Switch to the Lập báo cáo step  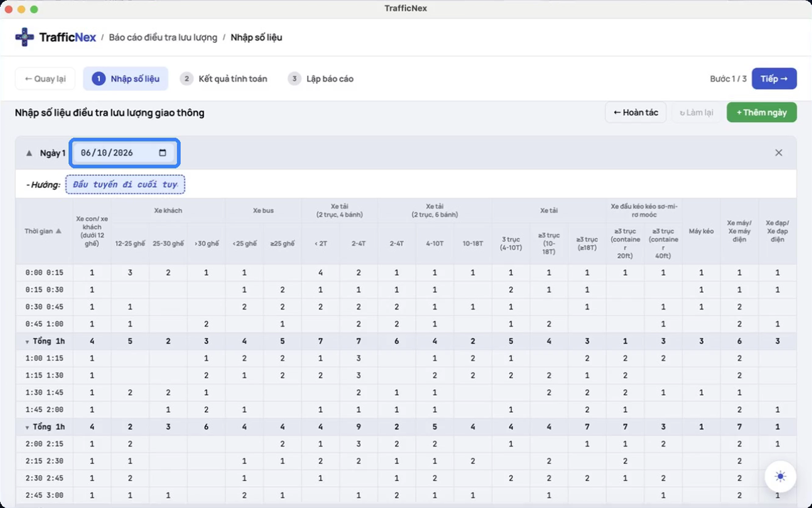321,79
